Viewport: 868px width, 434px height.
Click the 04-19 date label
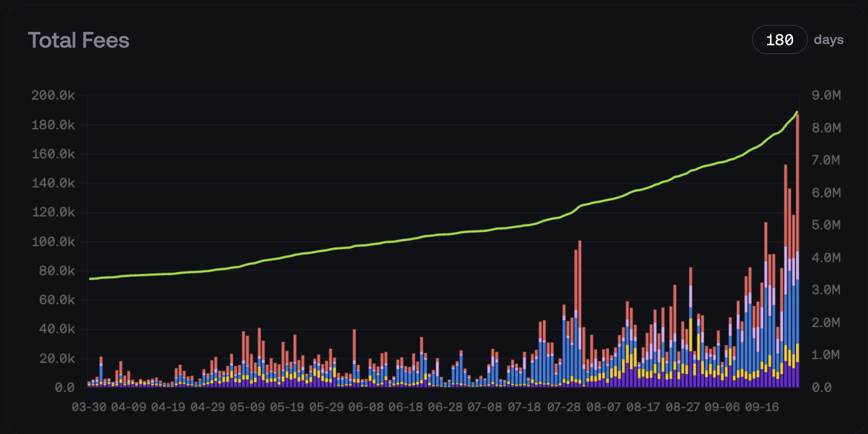click(x=168, y=407)
